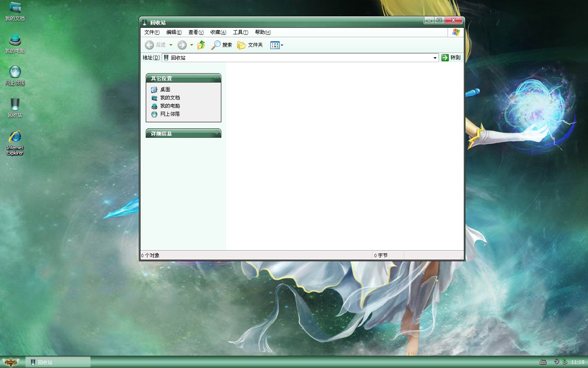
Task: Minimize the 回收站 window
Action: 429,20
